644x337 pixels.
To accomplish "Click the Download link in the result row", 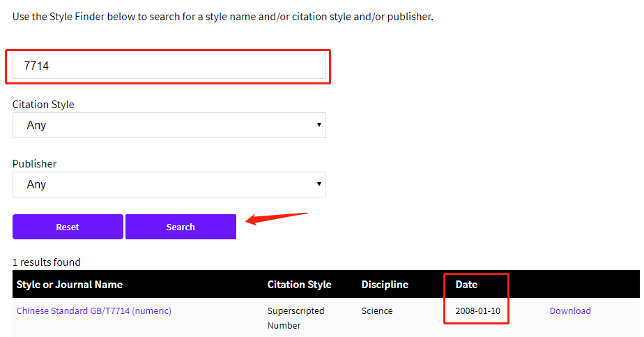I will (x=569, y=310).
